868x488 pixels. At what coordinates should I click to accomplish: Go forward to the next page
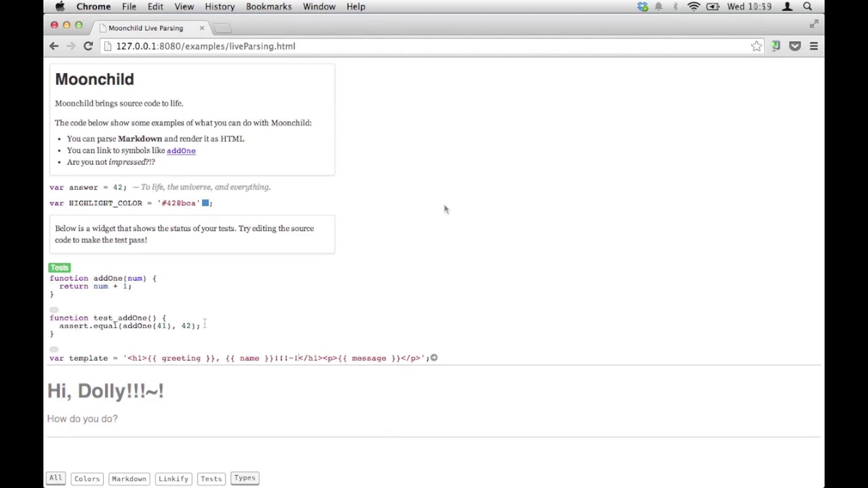coord(71,46)
